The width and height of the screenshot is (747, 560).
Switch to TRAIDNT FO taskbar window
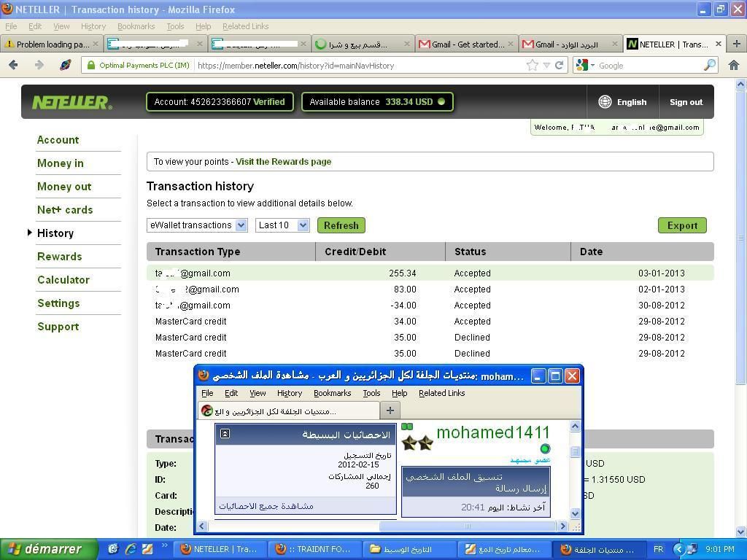click(x=315, y=549)
